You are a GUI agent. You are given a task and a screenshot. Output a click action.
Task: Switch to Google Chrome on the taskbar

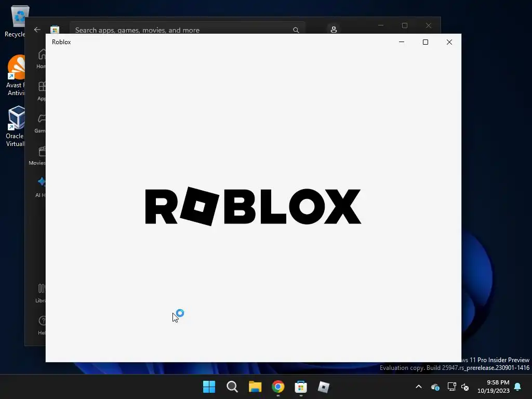coord(278,387)
